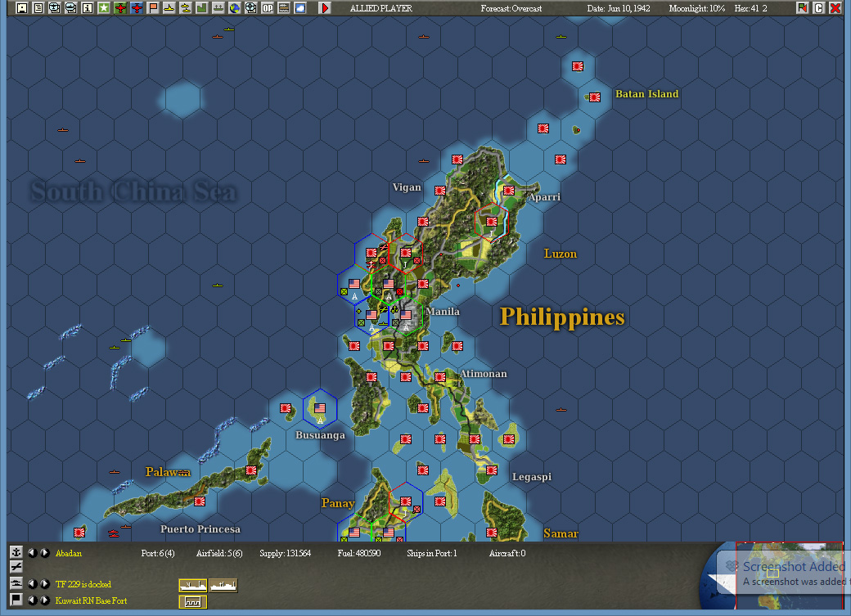Open the globe icon in toolbar
Image resolution: width=851 pixels, height=616 pixels.
[235, 7]
